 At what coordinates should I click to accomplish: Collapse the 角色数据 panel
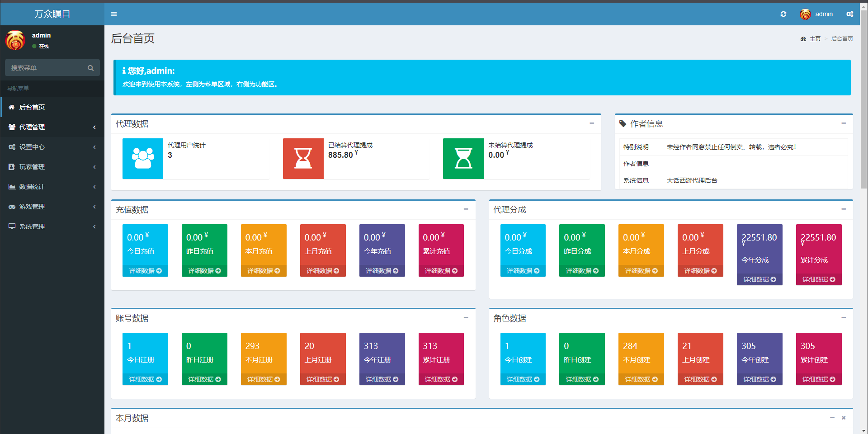point(844,317)
